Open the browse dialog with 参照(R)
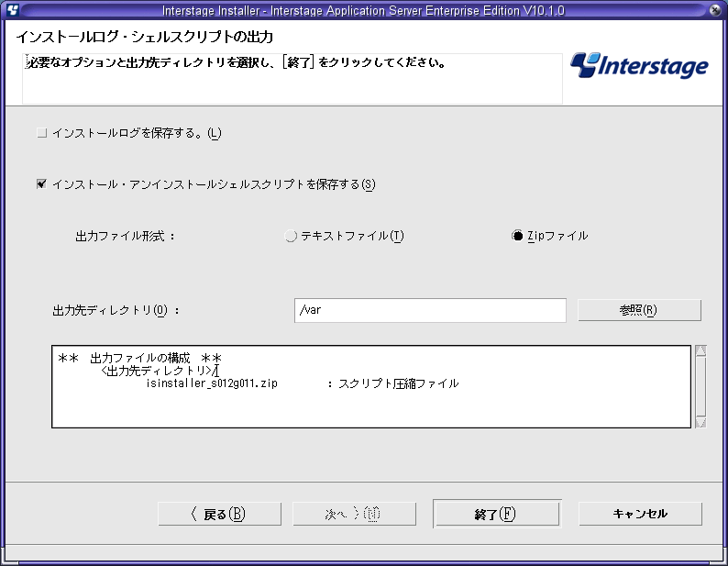Image resolution: width=728 pixels, height=566 pixels. [639, 310]
